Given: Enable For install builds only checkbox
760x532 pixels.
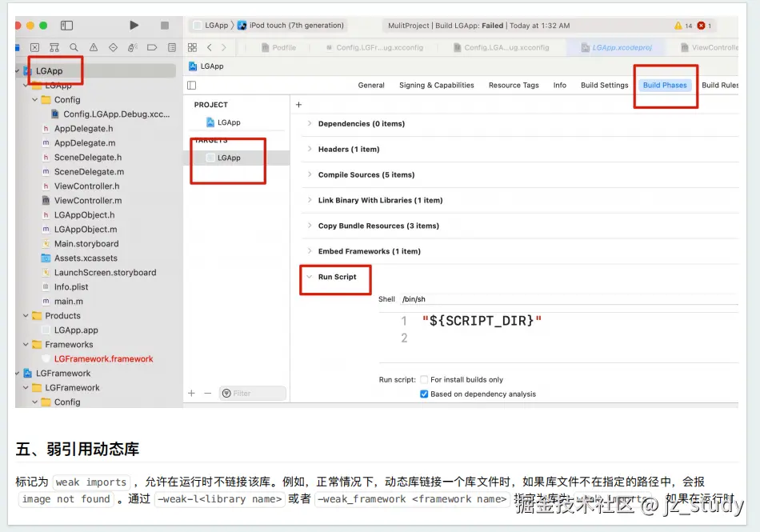Looking at the screenshot, I should click(x=424, y=379).
